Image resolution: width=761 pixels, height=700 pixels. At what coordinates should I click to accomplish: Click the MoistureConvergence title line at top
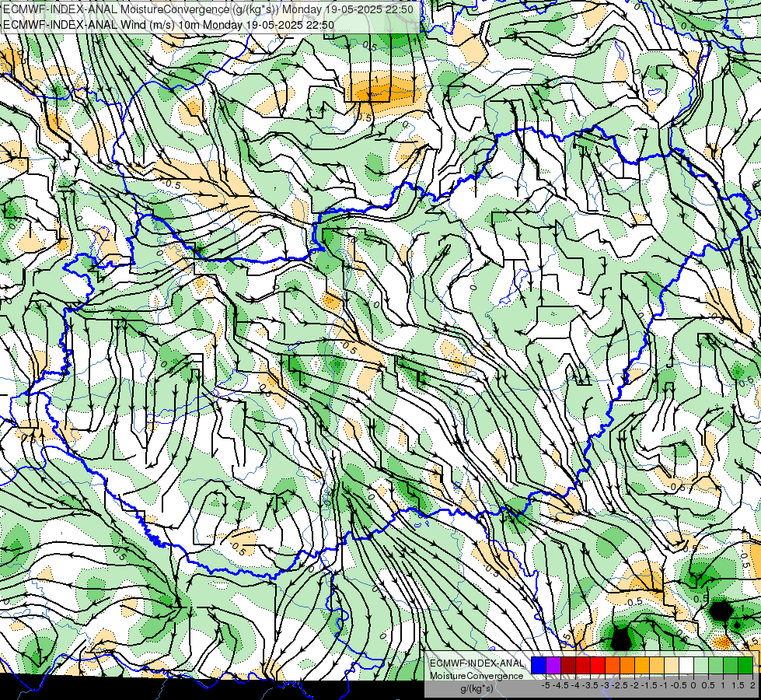[208, 9]
